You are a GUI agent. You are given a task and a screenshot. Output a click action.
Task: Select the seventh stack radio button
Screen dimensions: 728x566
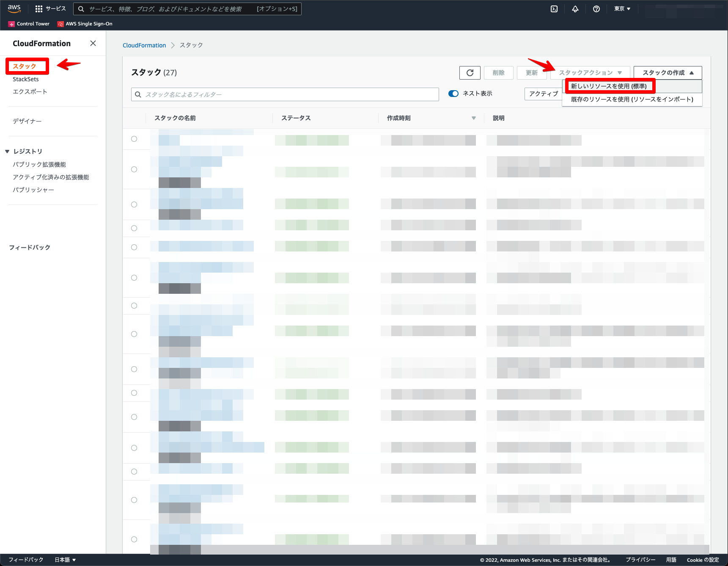(134, 306)
